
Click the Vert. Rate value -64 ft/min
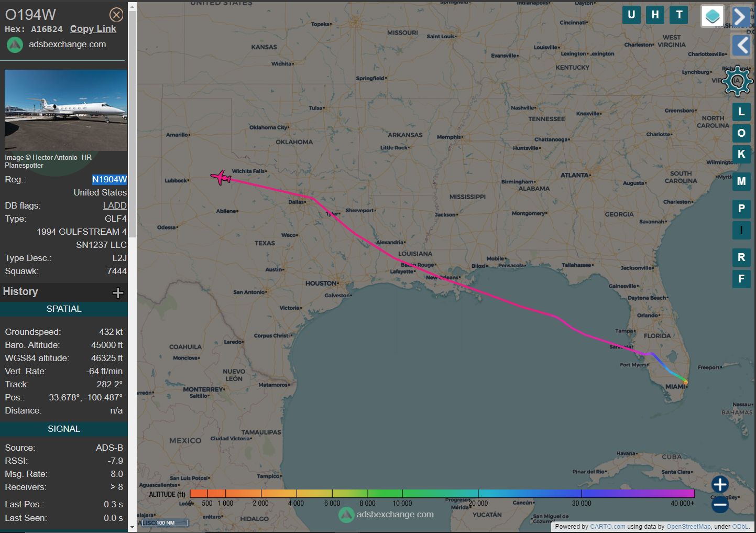tap(105, 371)
